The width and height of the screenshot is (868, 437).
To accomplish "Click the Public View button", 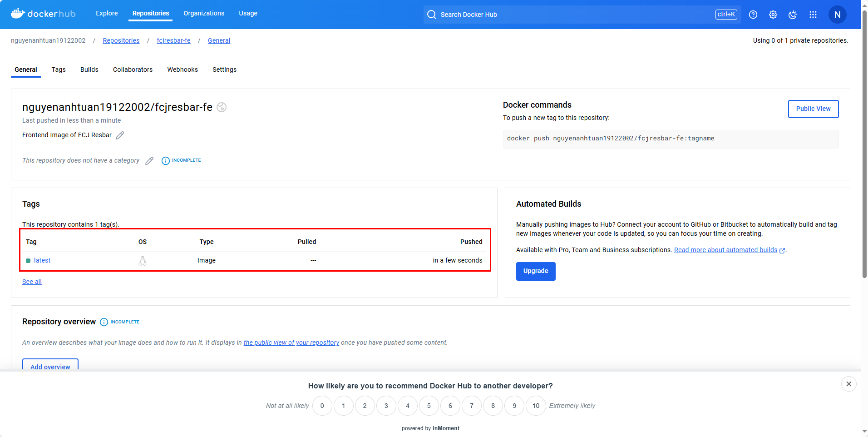I will [x=813, y=109].
